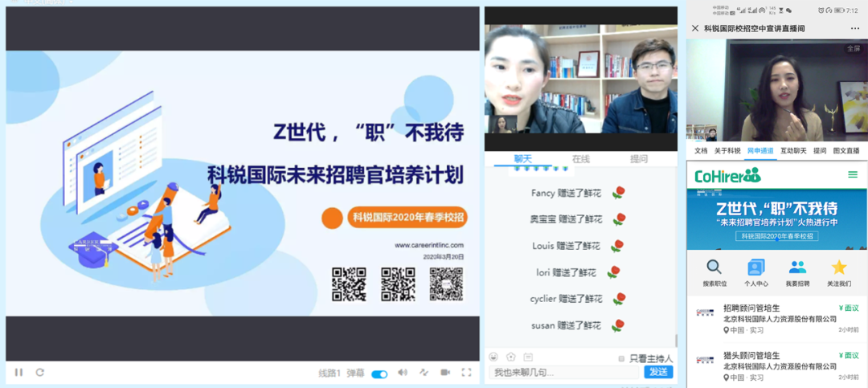Click the 我也来聊几句 chat input field
This screenshot has width=868, height=388.
point(564,372)
